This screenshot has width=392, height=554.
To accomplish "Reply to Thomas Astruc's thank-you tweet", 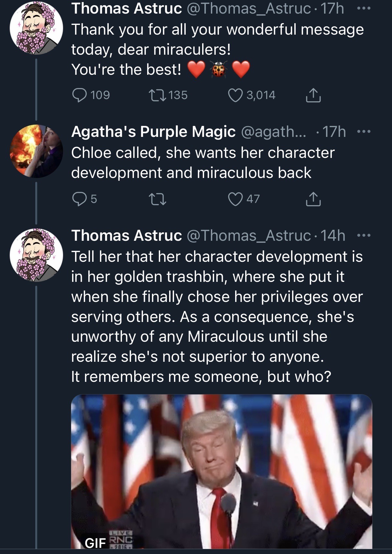I will tap(79, 95).
